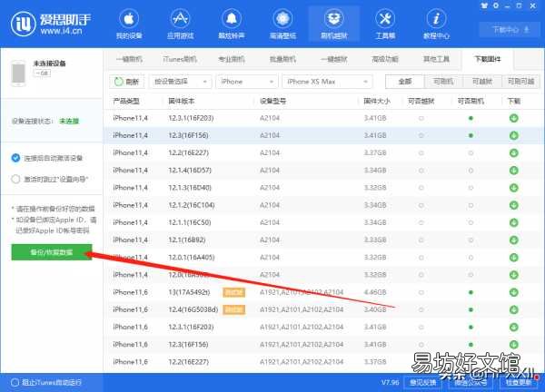The image size is (545, 392).
Task: Click the 意见反馈 button
Action: click(423, 382)
